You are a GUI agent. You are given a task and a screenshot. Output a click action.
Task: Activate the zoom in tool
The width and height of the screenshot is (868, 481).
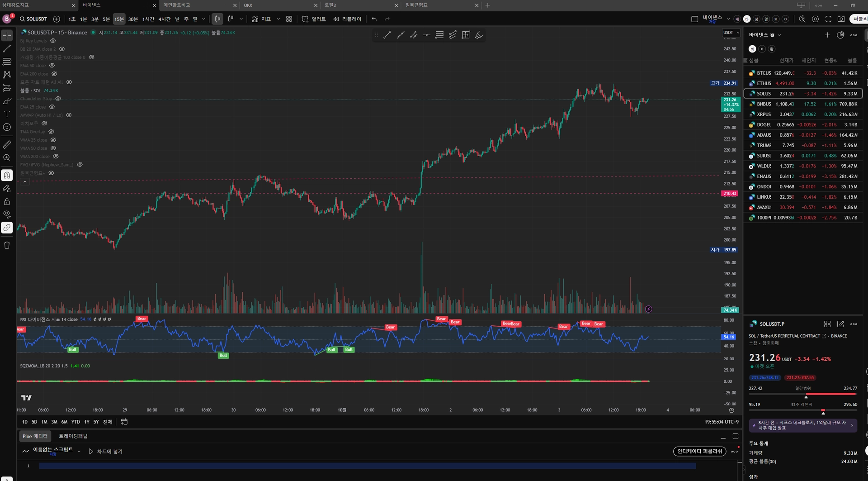point(7,157)
